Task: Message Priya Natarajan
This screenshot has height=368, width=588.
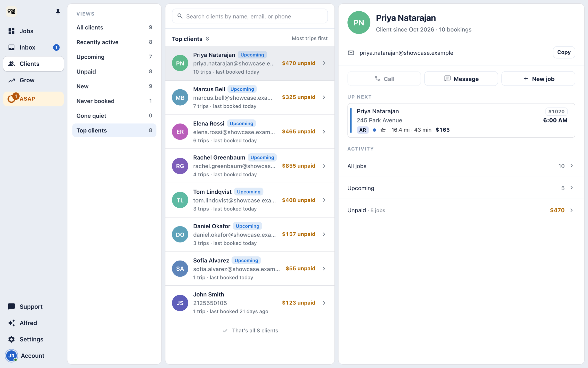Action: (461, 79)
